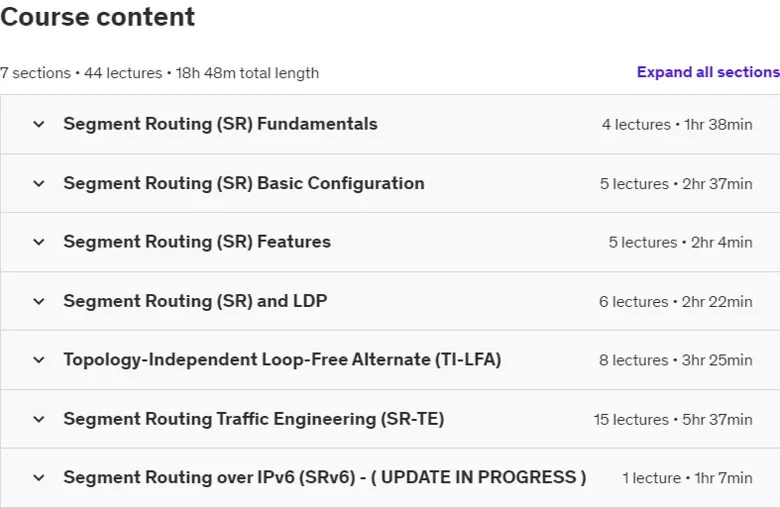Click the 1 lecture 1hr 7min label
This screenshot has height=508, width=780.
687,478
